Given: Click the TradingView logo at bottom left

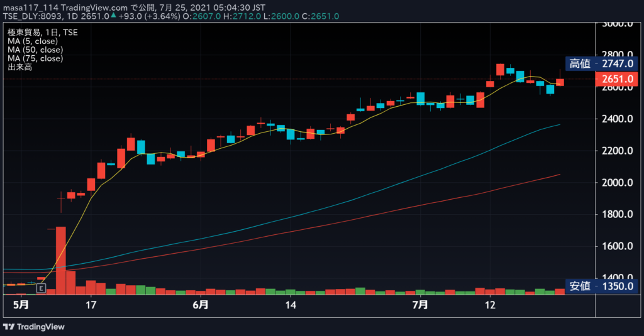Looking at the screenshot, I should [x=34, y=327].
